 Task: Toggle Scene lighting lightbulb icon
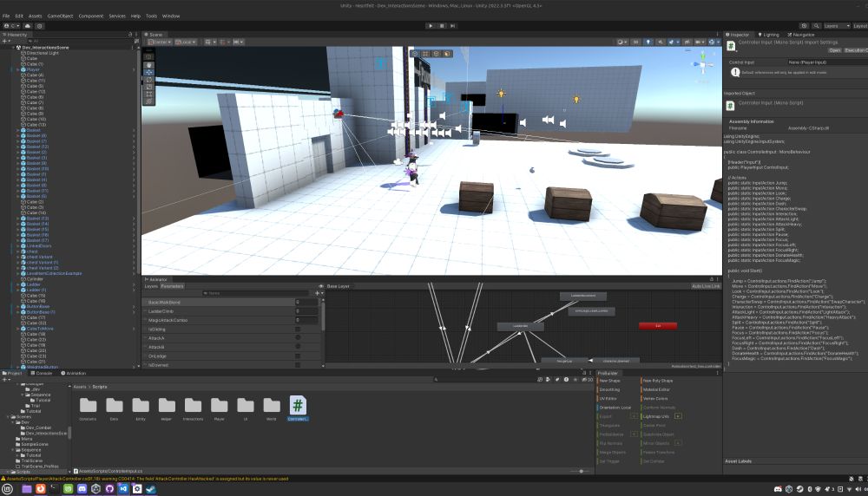coord(648,42)
